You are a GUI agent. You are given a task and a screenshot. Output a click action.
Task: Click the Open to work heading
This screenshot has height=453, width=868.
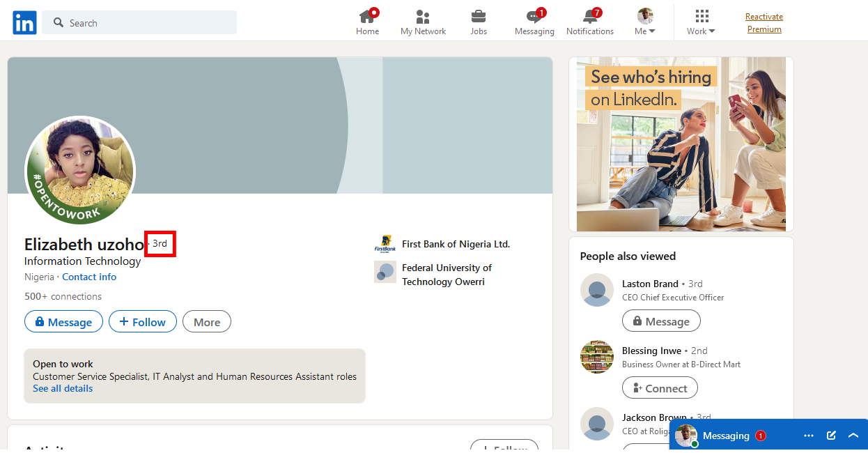tap(63, 364)
